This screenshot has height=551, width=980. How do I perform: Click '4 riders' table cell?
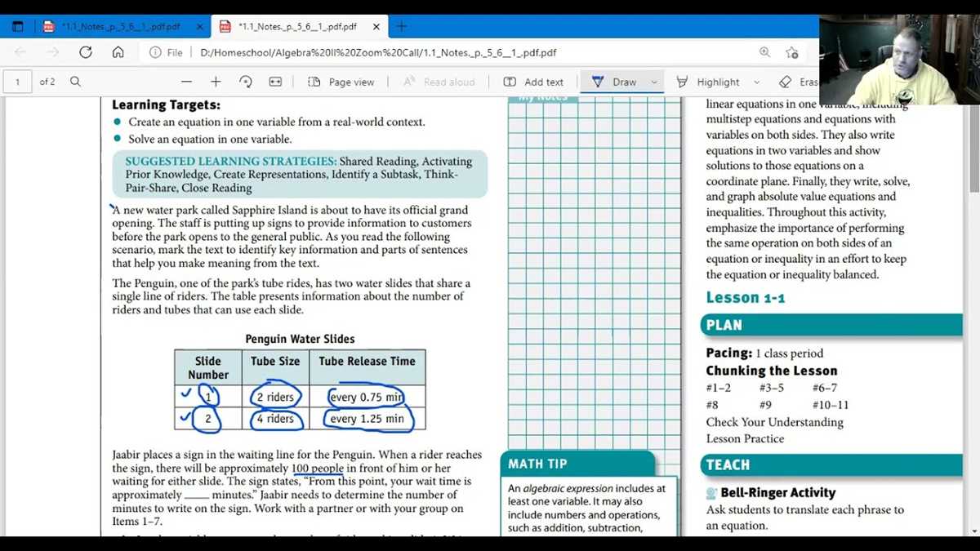click(275, 419)
